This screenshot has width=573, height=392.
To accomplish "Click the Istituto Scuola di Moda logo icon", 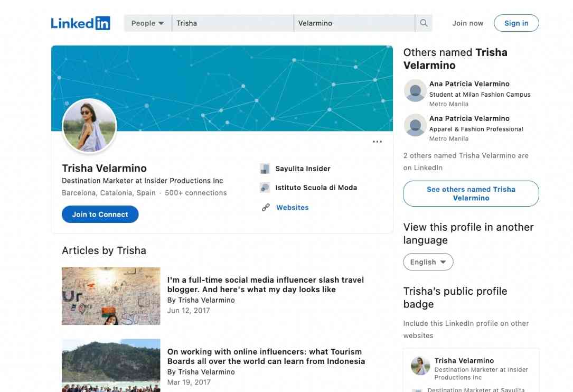I will 265,188.
